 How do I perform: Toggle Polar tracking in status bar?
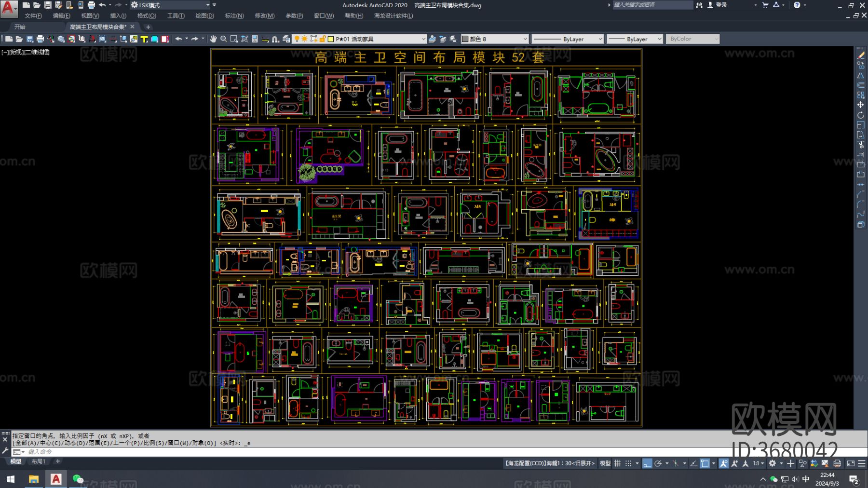tap(658, 463)
